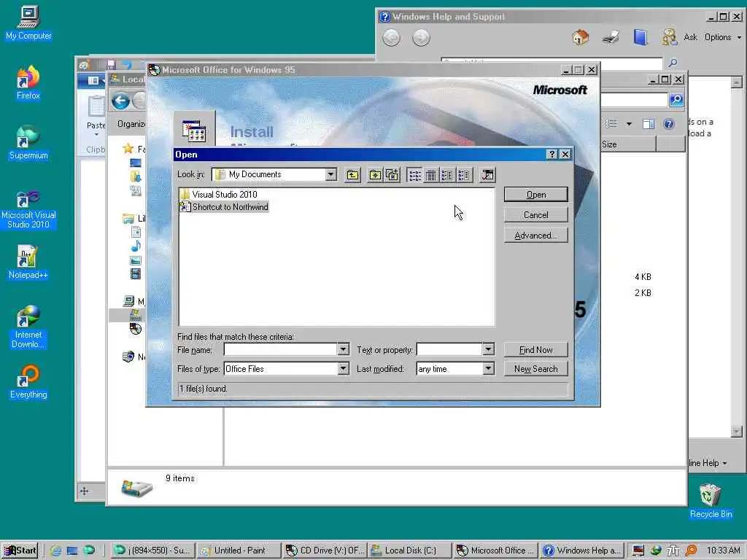747x560 pixels.
Task: Click the search magnifier in Help window
Action: tap(673, 63)
